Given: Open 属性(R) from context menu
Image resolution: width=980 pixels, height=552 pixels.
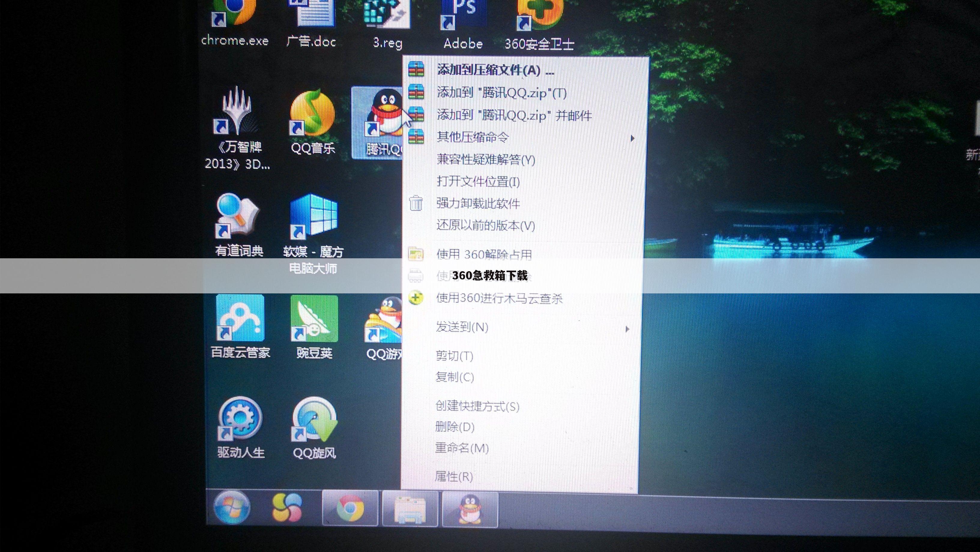Looking at the screenshot, I should click(x=520, y=476).
